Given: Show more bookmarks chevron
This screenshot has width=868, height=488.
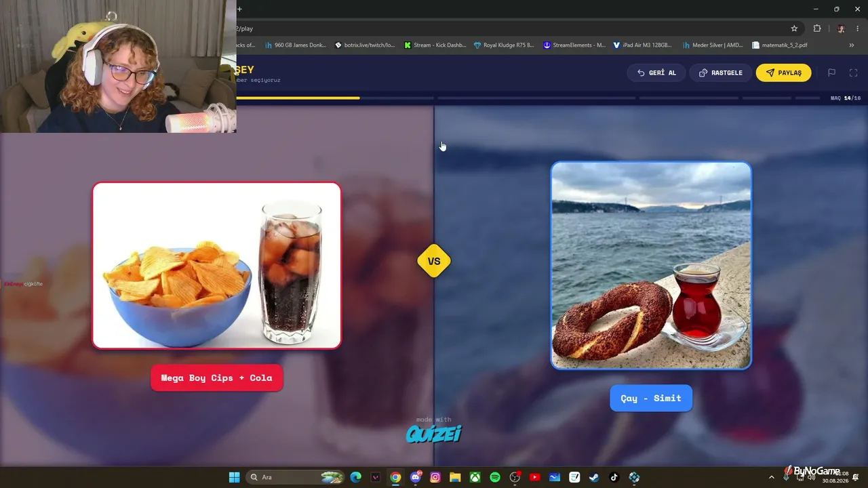Looking at the screenshot, I should (x=852, y=45).
